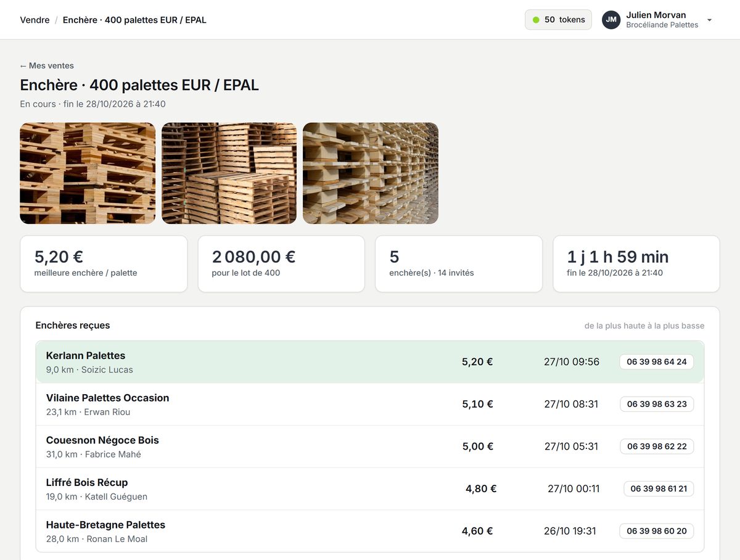The image size is (740, 560).
Task: Expand the Julien Morvan account dropdown arrow
Action: 709,20
